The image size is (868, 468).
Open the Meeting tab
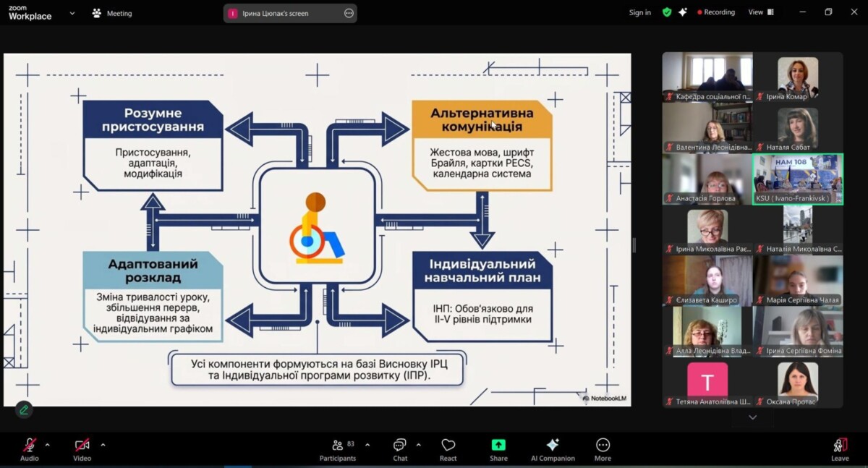[111, 13]
